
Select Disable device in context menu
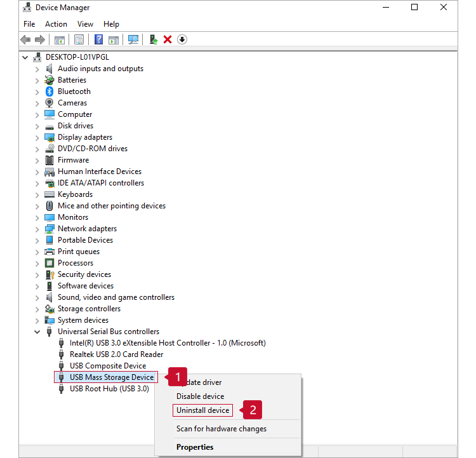click(200, 396)
